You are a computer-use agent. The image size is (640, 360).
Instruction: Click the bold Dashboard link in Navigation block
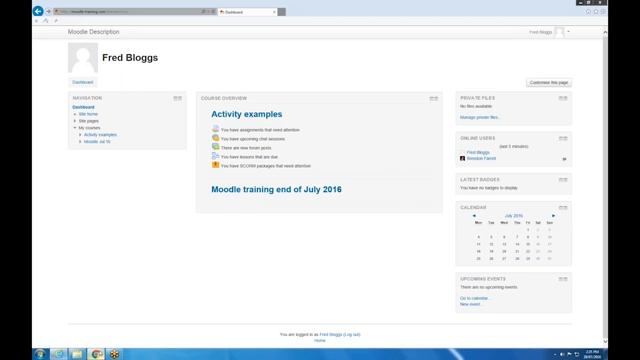[83, 107]
